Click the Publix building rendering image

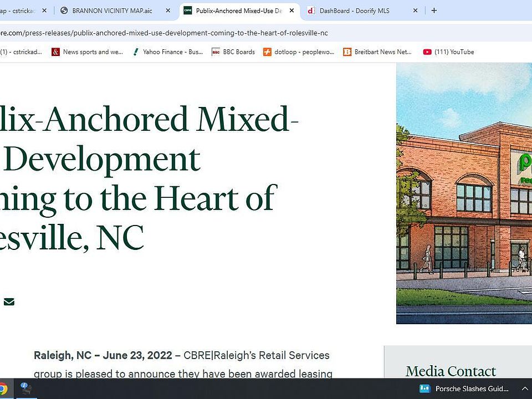464,194
